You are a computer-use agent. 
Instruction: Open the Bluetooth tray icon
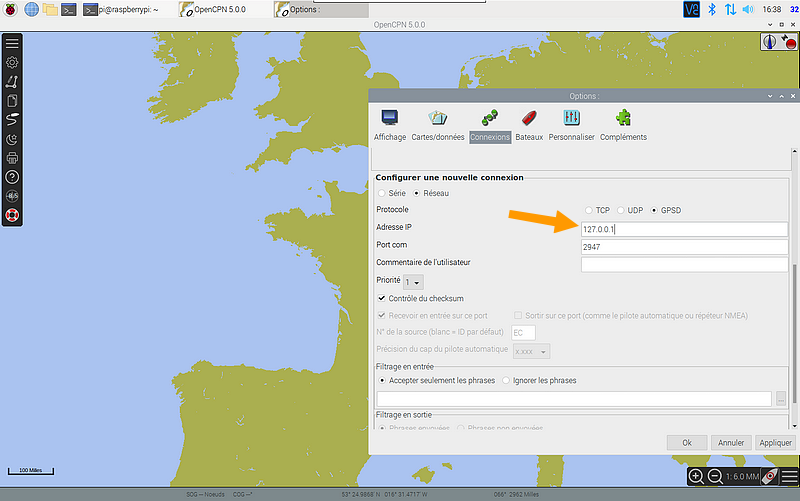tap(712, 9)
